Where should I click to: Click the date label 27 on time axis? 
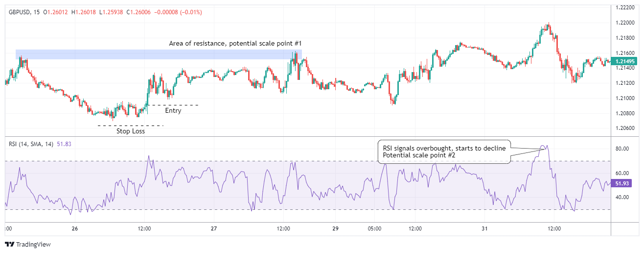click(214, 228)
